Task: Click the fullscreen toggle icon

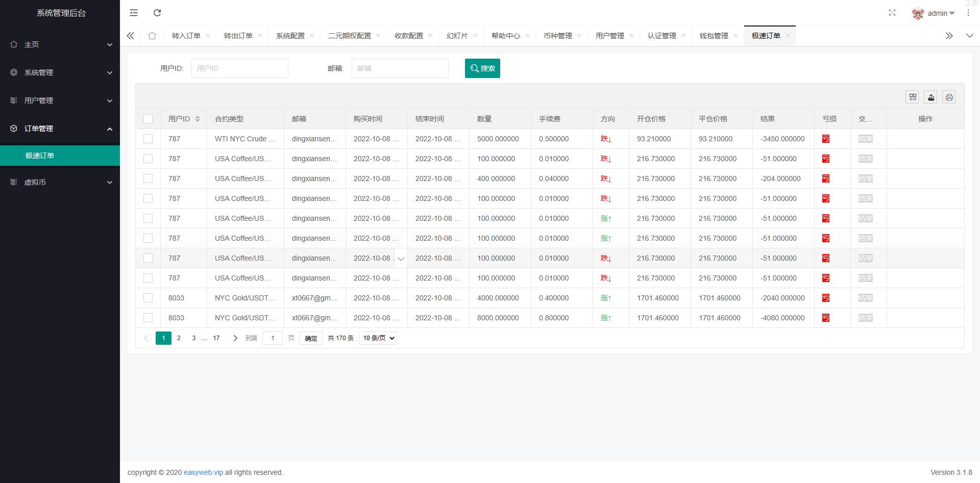Action: click(892, 13)
